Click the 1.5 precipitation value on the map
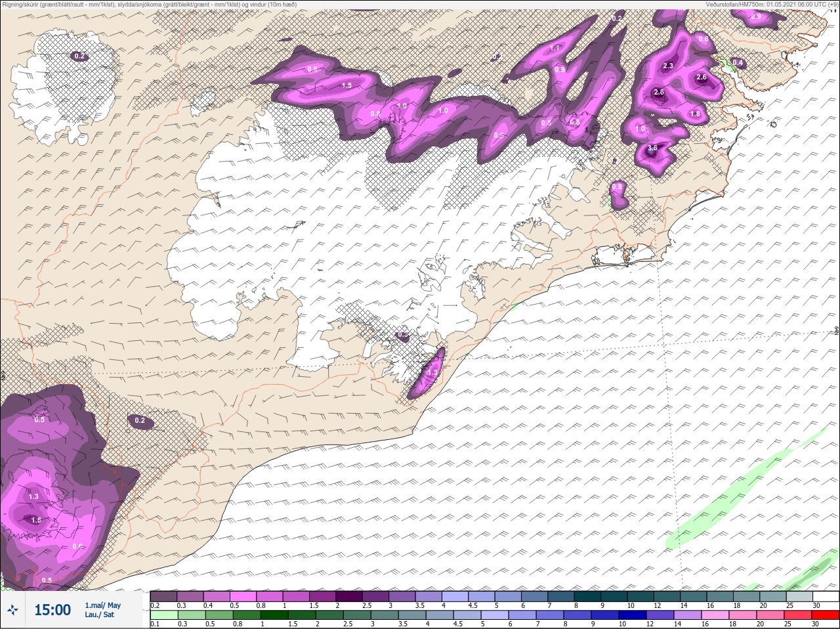Viewport: 840px width, 629px height. click(346, 85)
